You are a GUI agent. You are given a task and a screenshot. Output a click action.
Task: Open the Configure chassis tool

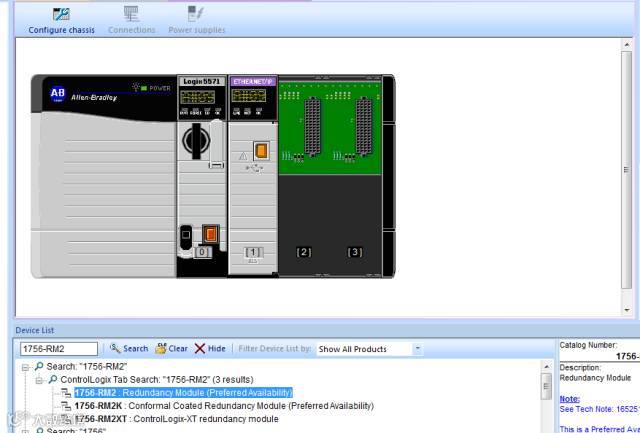[x=61, y=20]
